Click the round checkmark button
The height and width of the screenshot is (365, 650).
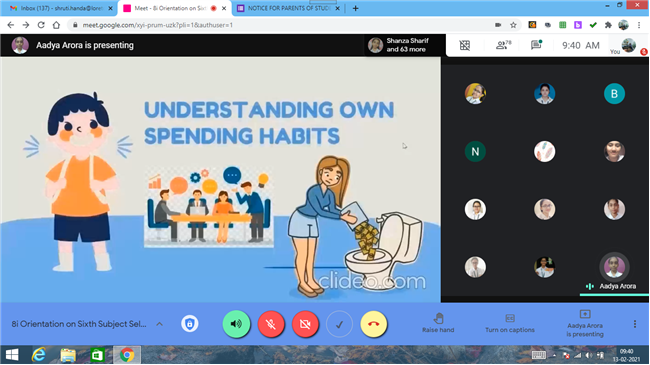point(340,324)
